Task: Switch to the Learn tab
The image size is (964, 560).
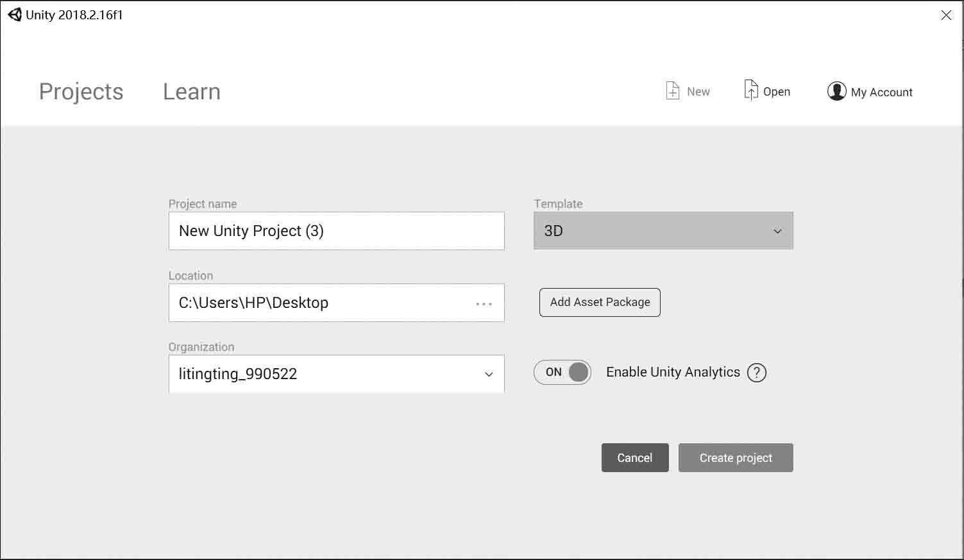Action: point(191,92)
